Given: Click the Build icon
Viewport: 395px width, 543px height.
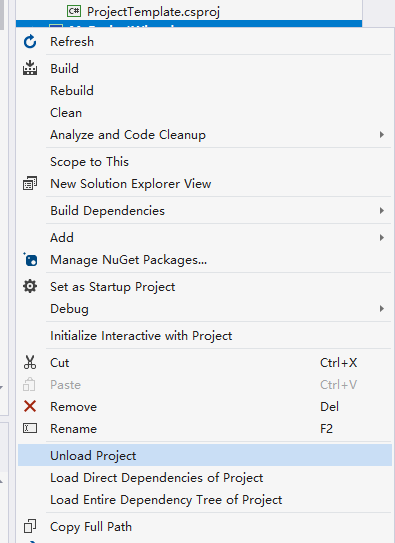Looking at the screenshot, I should (x=30, y=68).
